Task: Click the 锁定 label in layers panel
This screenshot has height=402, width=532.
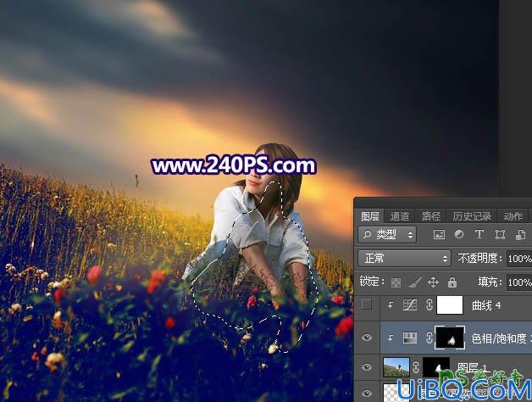Action: point(372,282)
